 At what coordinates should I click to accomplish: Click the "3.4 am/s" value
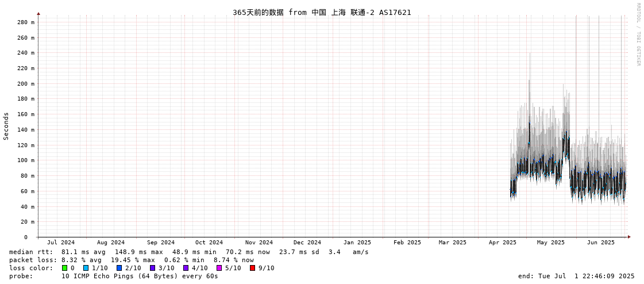pyautogui.click(x=349, y=252)
